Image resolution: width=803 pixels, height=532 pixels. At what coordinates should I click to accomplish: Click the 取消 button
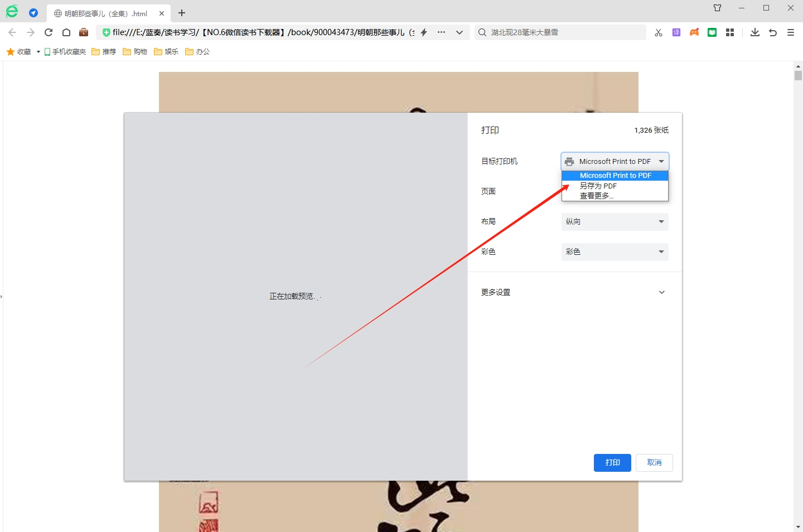click(x=654, y=463)
